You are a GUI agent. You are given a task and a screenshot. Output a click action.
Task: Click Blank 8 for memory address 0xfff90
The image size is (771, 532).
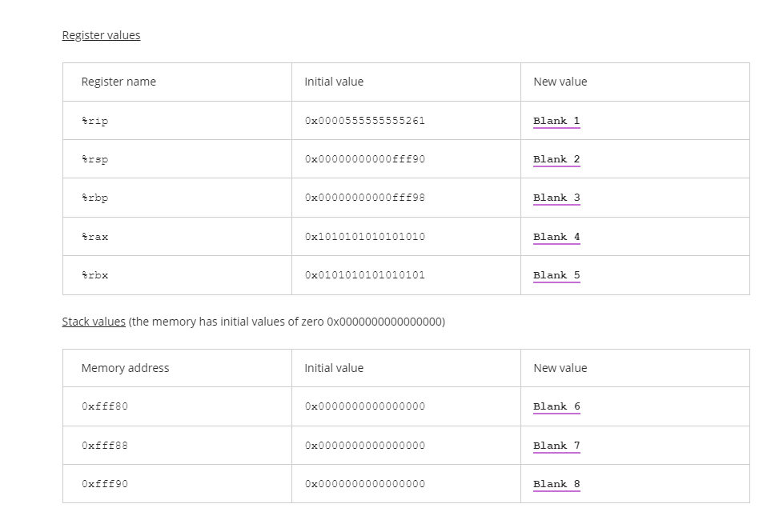pos(556,483)
